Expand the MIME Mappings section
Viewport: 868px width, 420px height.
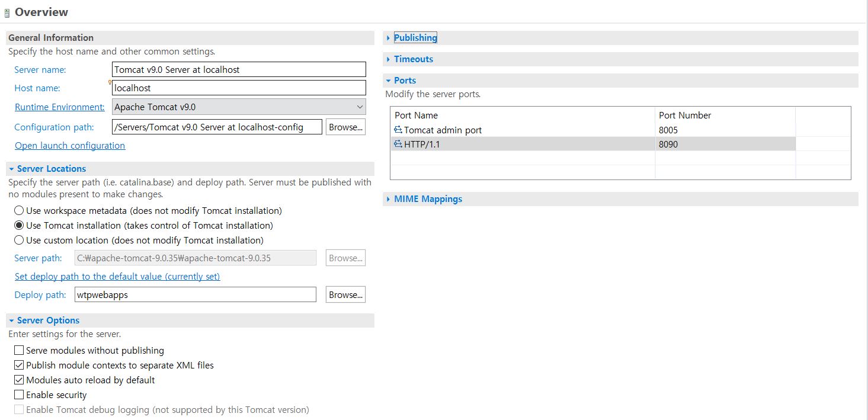(388, 199)
